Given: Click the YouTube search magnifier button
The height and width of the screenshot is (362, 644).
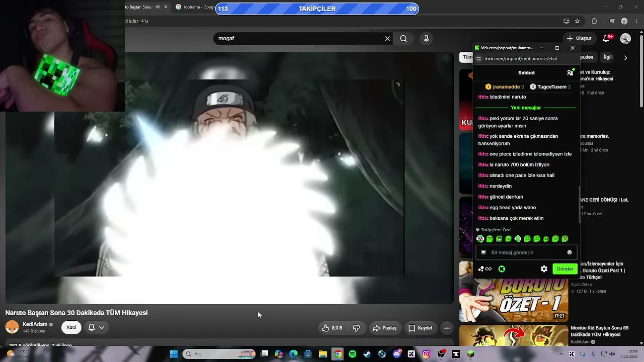Looking at the screenshot, I should [404, 39].
